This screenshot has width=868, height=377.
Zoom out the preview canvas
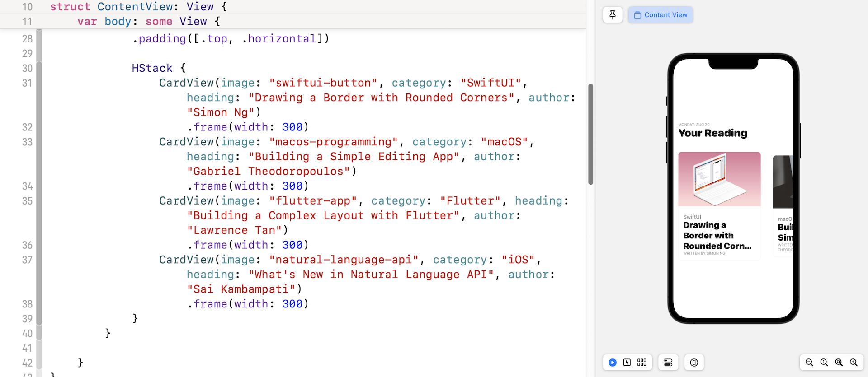coord(809,363)
